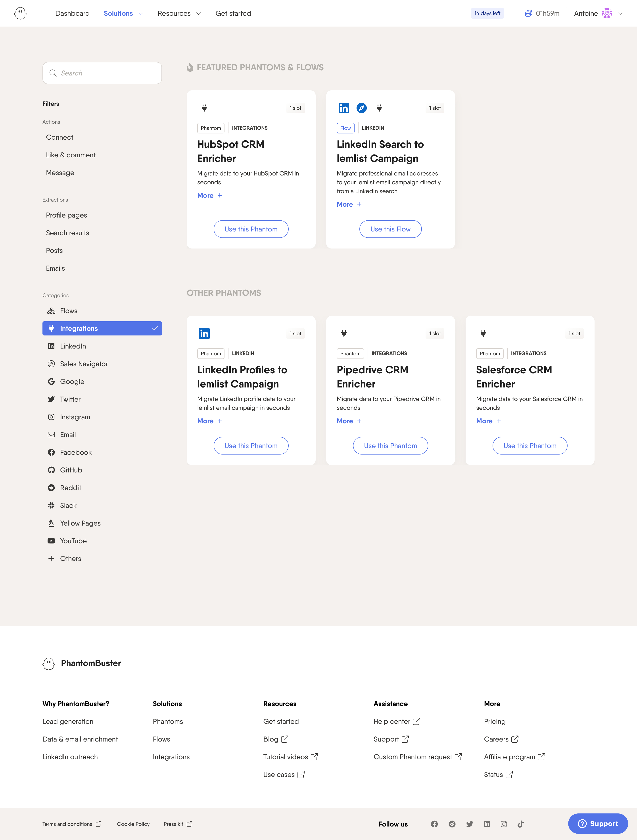Open the Solutions dropdown menu
Viewport: 637px width, 840px height.
click(123, 13)
